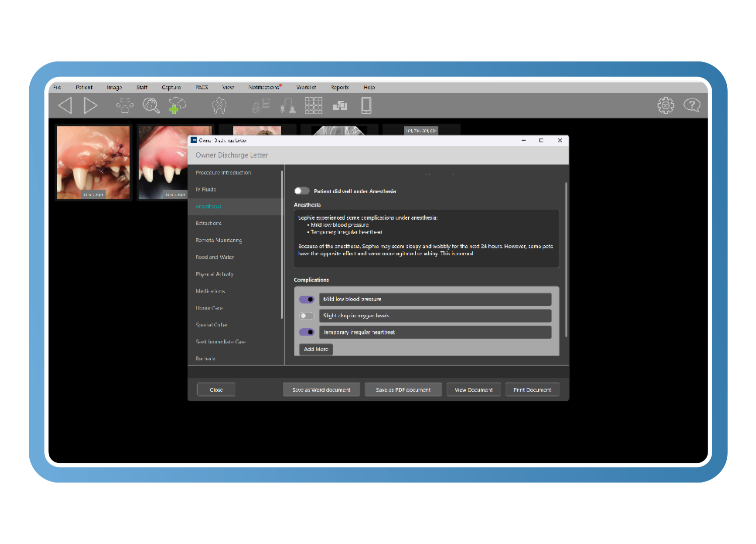Click the back arrow navigation icon
The image size is (756, 544).
pyautogui.click(x=66, y=106)
